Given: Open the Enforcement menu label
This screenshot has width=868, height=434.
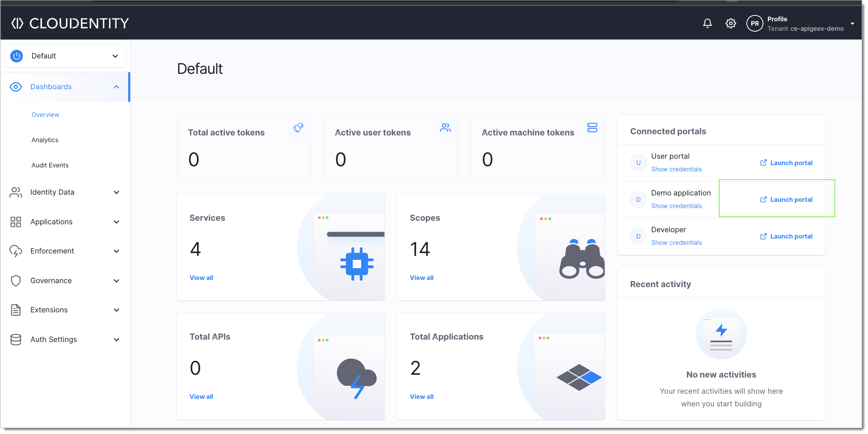Looking at the screenshot, I should pos(52,251).
